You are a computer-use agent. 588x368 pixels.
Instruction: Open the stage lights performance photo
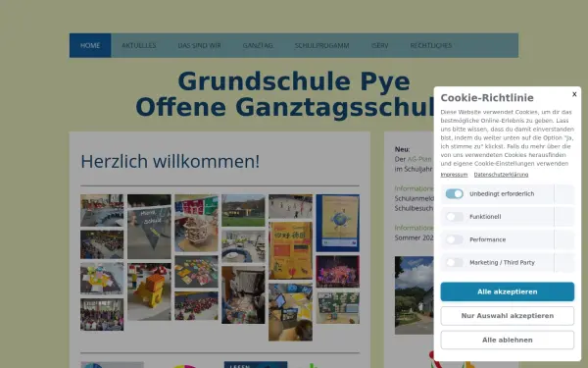[x=337, y=272]
